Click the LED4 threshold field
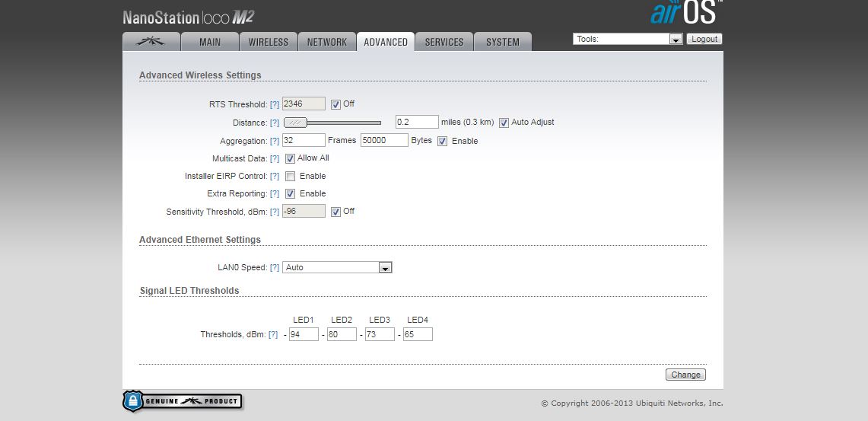868x421 pixels. [x=418, y=334]
